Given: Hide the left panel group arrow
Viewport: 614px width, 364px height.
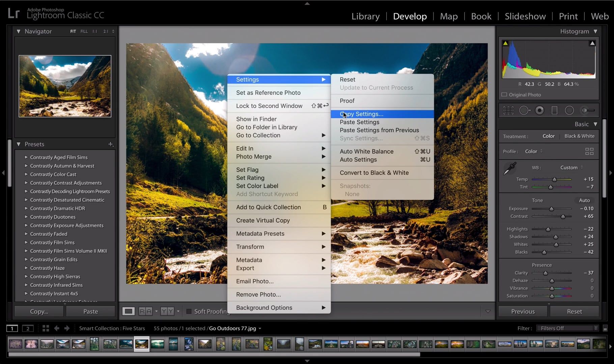Looking at the screenshot, I should point(3,173).
